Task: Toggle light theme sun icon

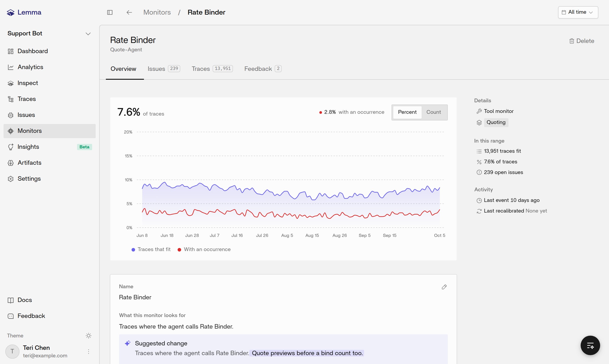Action: (x=89, y=335)
